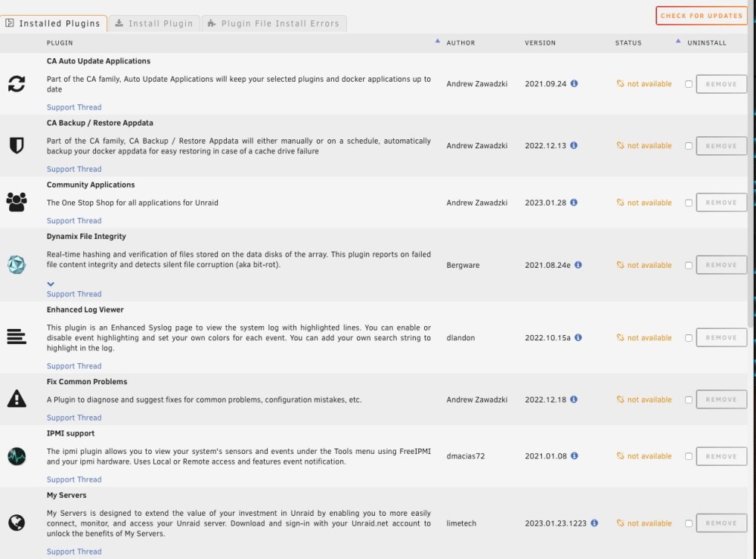756x559 pixels.
Task: Open version info for 2021.09.24
Action: coord(575,83)
